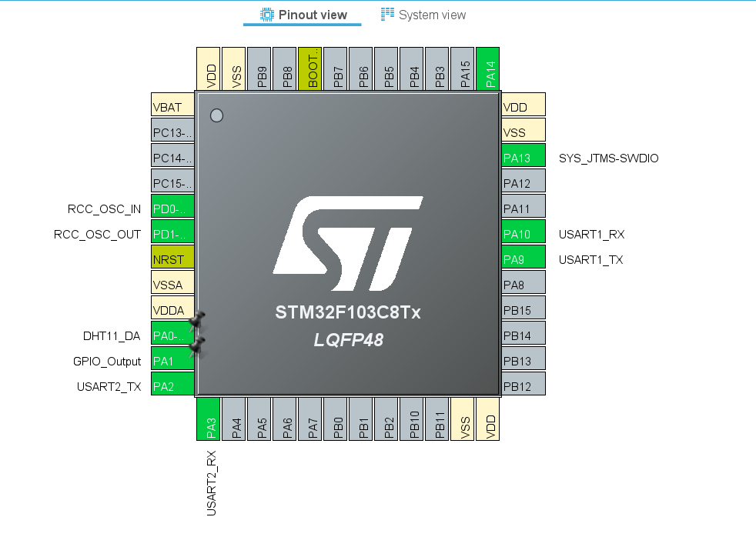Click the RCC_OSC_IN signal label
This screenshot has height=547, width=756.
pyautogui.click(x=104, y=209)
